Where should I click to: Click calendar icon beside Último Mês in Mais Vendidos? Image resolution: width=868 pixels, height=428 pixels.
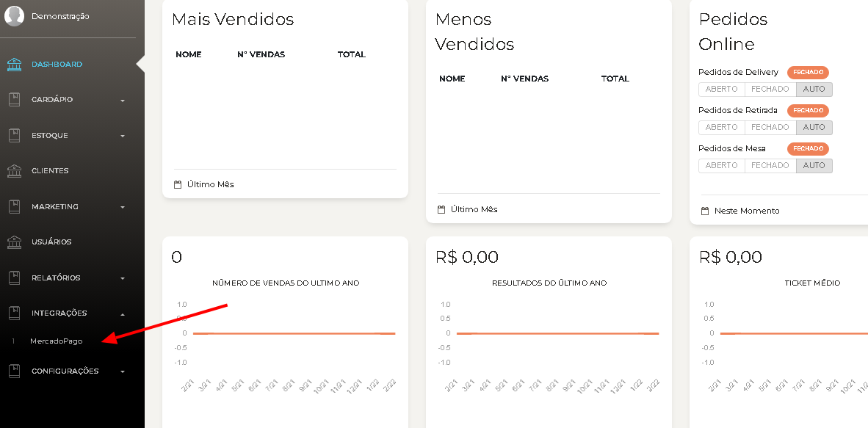(178, 184)
